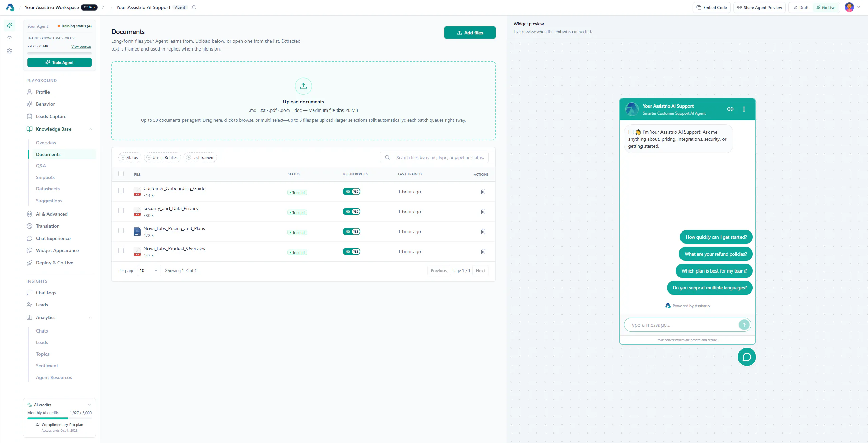Viewport: 868px width, 443px height.
Task: Open the user avatar profile menu
Action: [x=849, y=7]
